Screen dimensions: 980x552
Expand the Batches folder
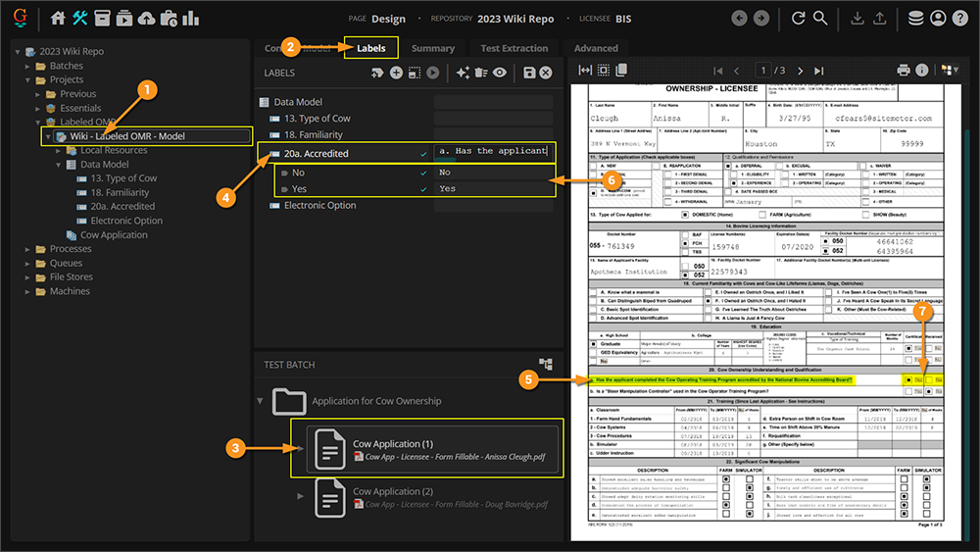pos(29,66)
